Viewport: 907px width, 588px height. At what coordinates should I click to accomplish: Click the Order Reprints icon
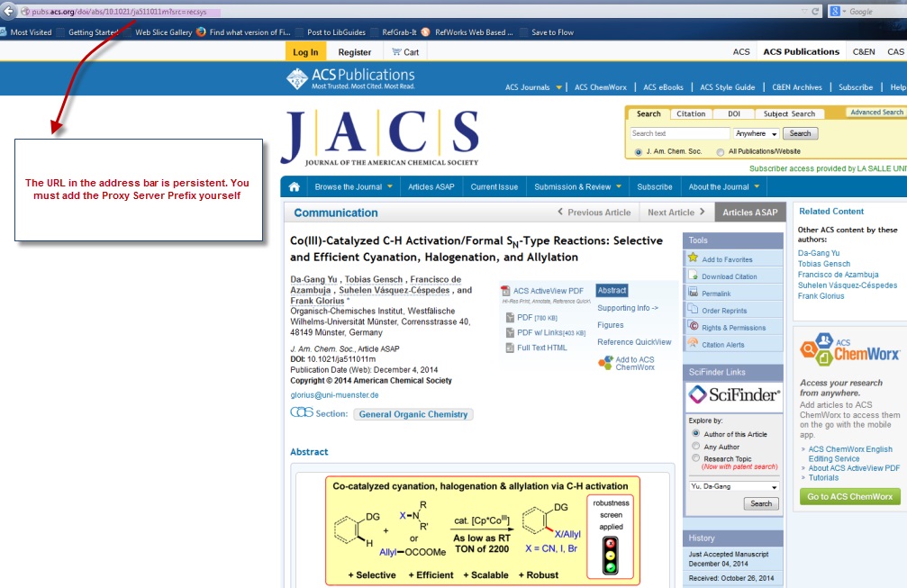(693, 310)
